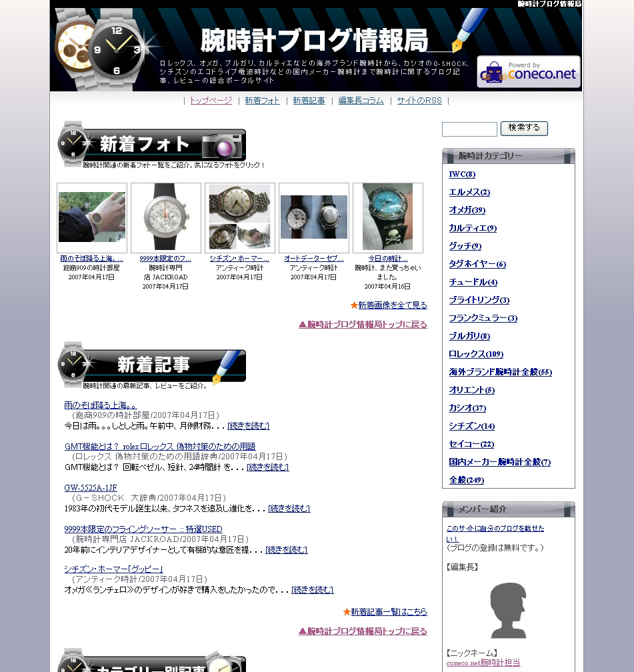
Task: Open the 新着フォト navigation link
Action: [263, 101]
